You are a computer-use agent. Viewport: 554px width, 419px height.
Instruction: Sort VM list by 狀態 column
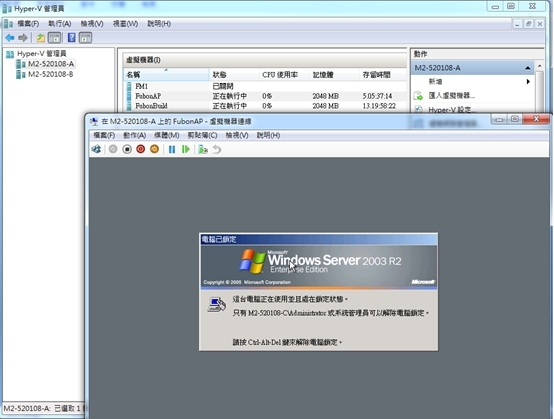pos(234,75)
